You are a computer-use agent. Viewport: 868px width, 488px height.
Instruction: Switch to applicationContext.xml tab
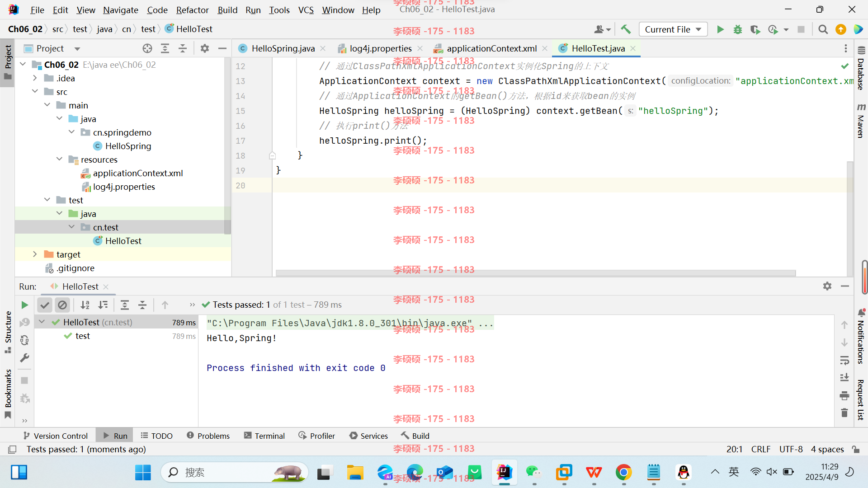point(491,48)
